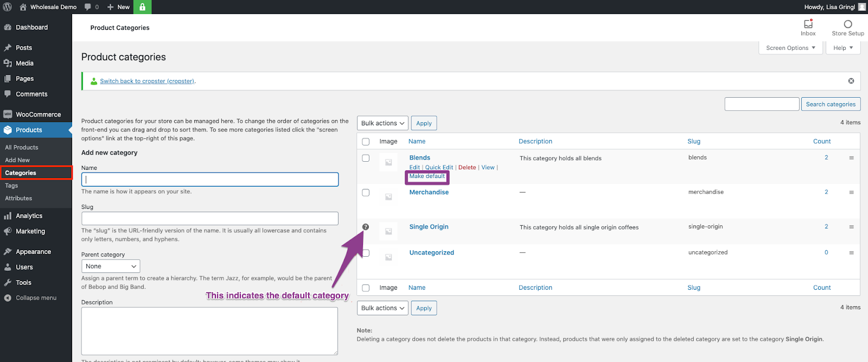Open the Uncategorized image thumbnail
868x362 pixels.
tap(388, 257)
